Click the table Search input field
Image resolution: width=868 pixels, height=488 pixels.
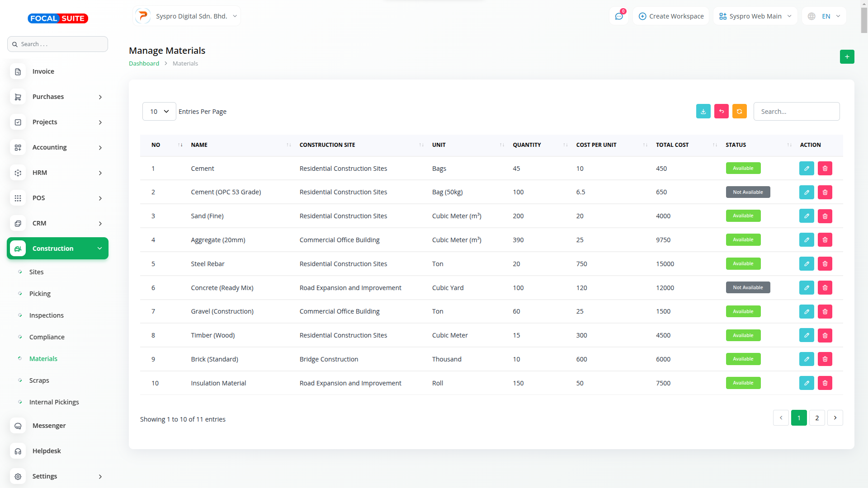click(x=796, y=112)
